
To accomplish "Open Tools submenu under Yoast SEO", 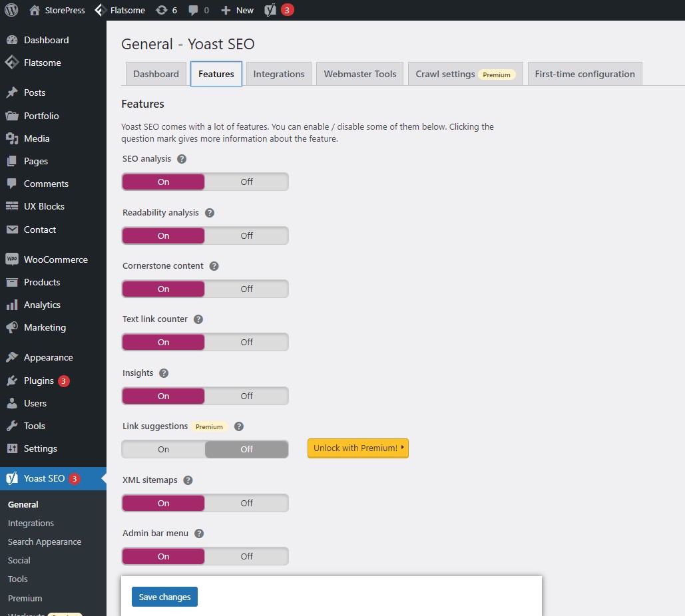I will click(18, 579).
